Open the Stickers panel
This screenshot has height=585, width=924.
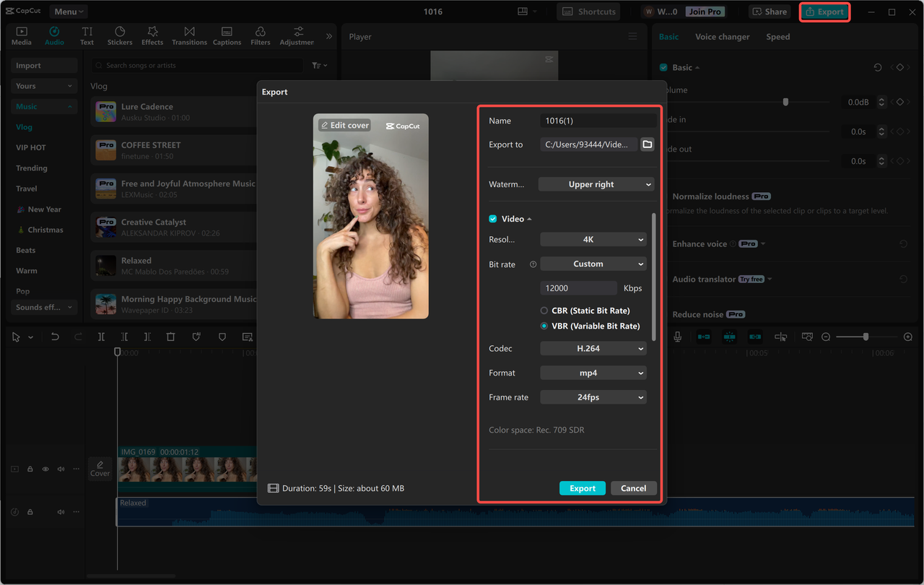point(120,35)
